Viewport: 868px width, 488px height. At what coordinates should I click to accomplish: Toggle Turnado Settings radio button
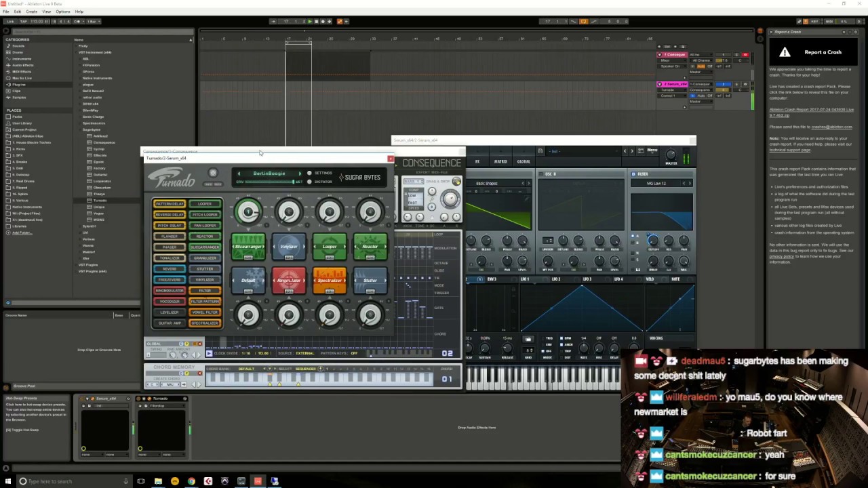click(x=309, y=173)
